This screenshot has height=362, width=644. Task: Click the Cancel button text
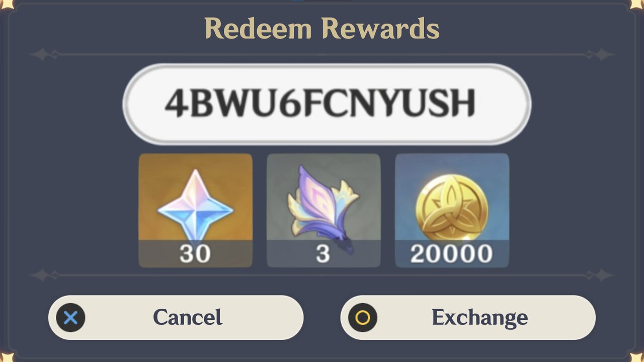coord(187,317)
